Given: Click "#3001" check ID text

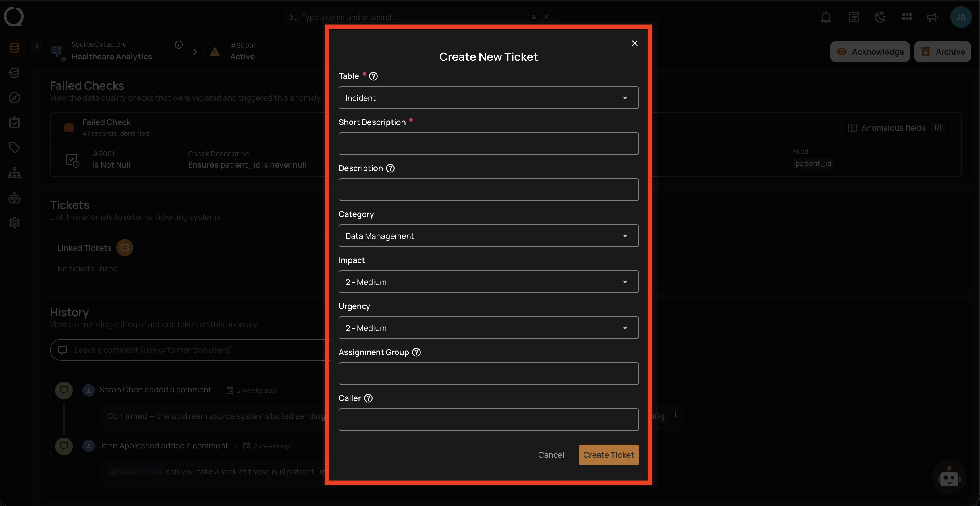Looking at the screenshot, I should (103, 154).
